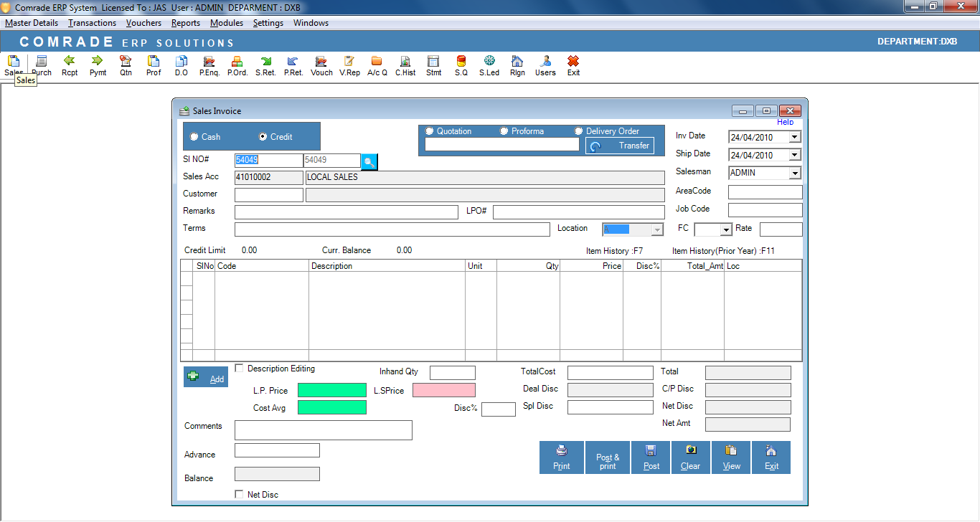Image resolution: width=980 pixels, height=522 pixels.
Task: Open the Vouch vouchers tool
Action: click(321, 66)
